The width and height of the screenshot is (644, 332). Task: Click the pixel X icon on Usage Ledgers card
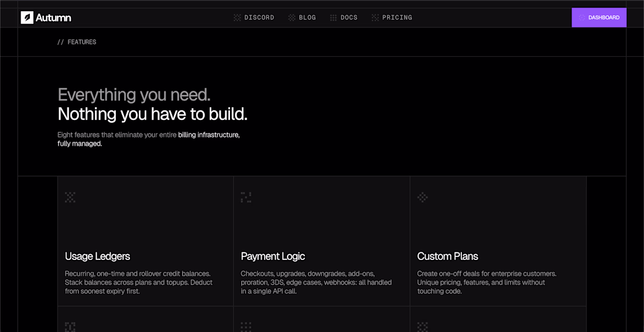[70, 198]
